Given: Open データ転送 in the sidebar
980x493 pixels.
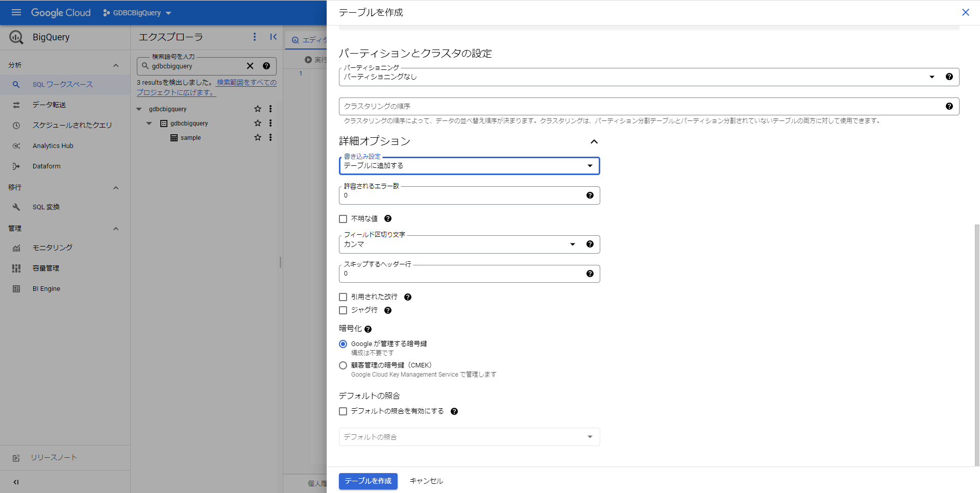Looking at the screenshot, I should pos(49,105).
